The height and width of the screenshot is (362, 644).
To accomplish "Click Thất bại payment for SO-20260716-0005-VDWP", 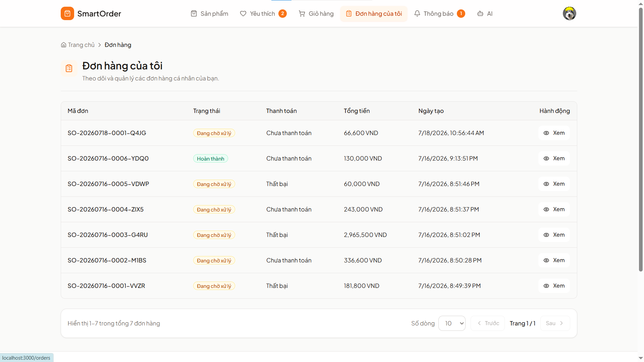I will click(x=277, y=184).
